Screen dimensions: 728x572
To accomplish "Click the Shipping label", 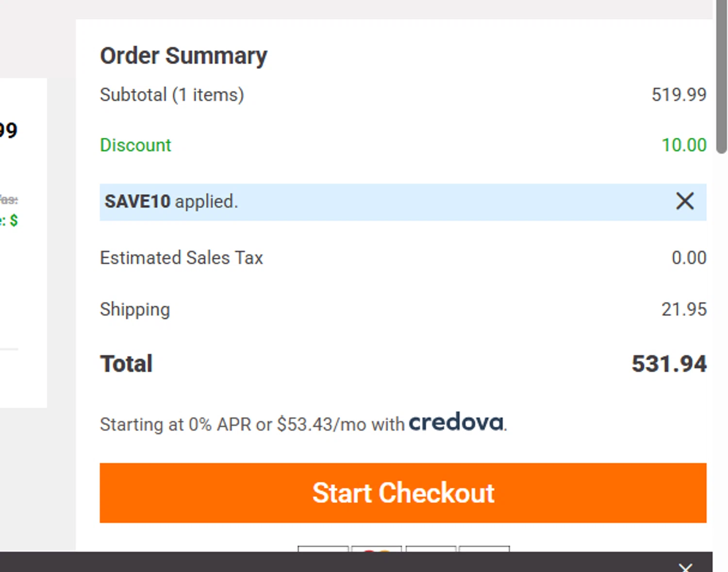I will [135, 310].
